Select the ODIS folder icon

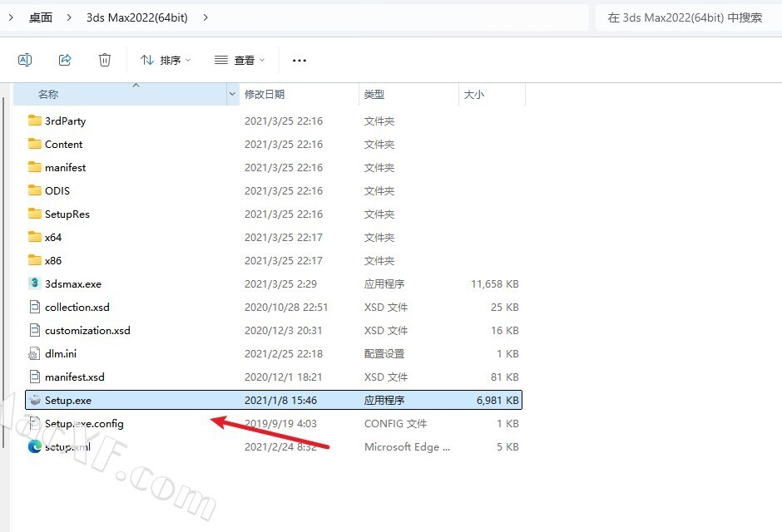coord(35,190)
